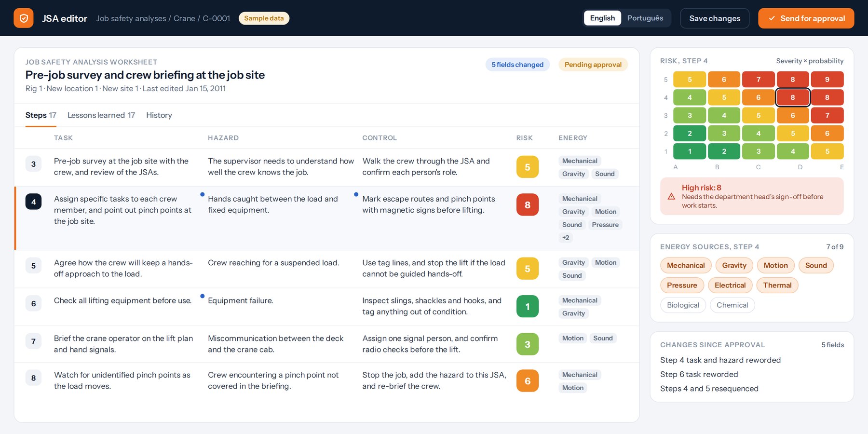
Task: Click Send for approval
Action: click(806, 18)
